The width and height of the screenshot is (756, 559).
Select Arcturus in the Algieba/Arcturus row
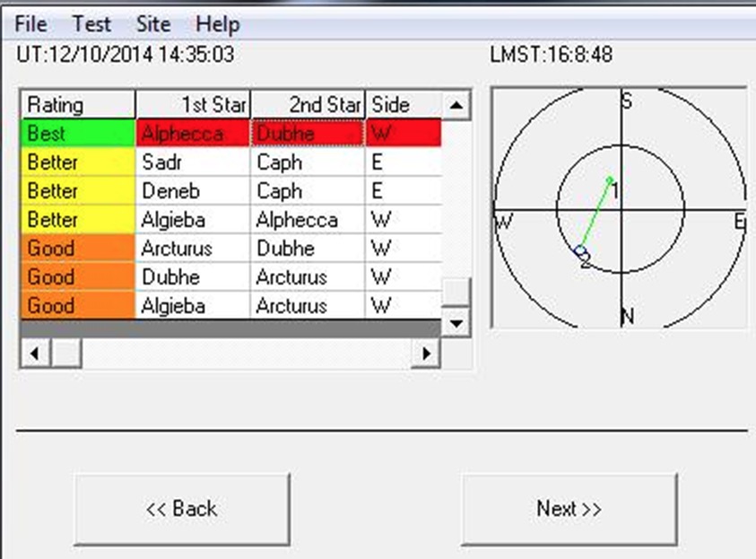(308, 305)
